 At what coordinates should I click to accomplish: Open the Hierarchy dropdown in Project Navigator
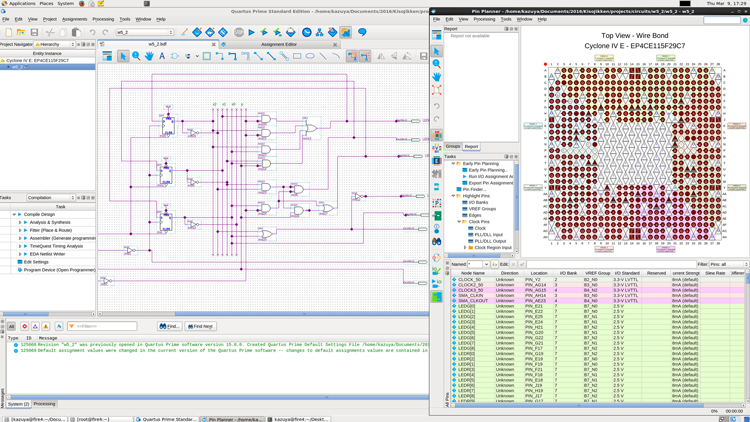[55, 44]
